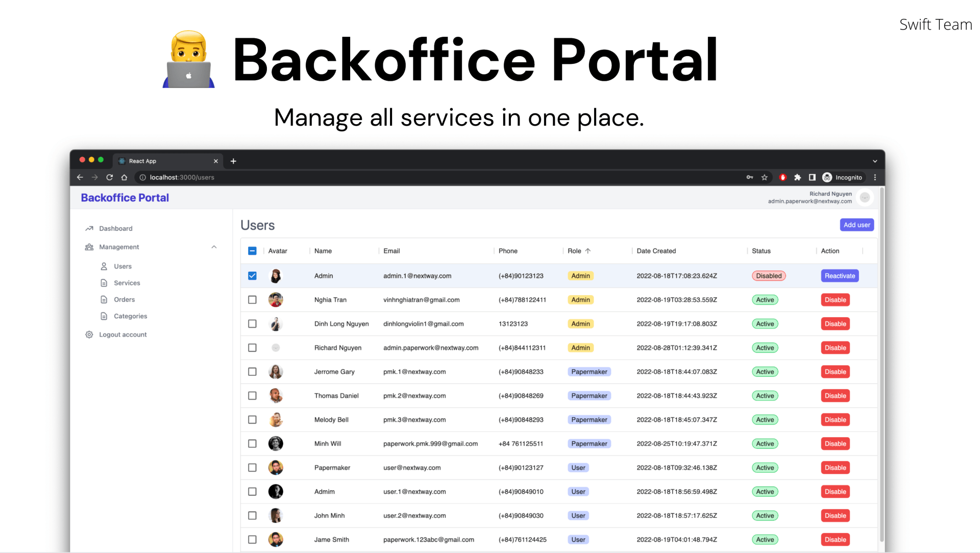The height and width of the screenshot is (553, 980).
Task: Select the Nghia Tran row checkbox
Action: [252, 300]
